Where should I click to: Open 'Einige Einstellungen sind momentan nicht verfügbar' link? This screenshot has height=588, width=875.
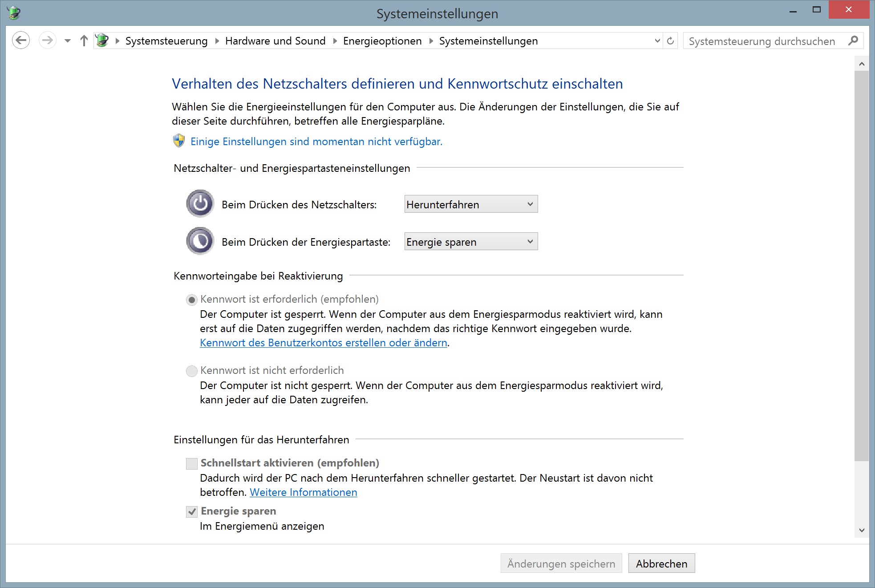coord(316,142)
